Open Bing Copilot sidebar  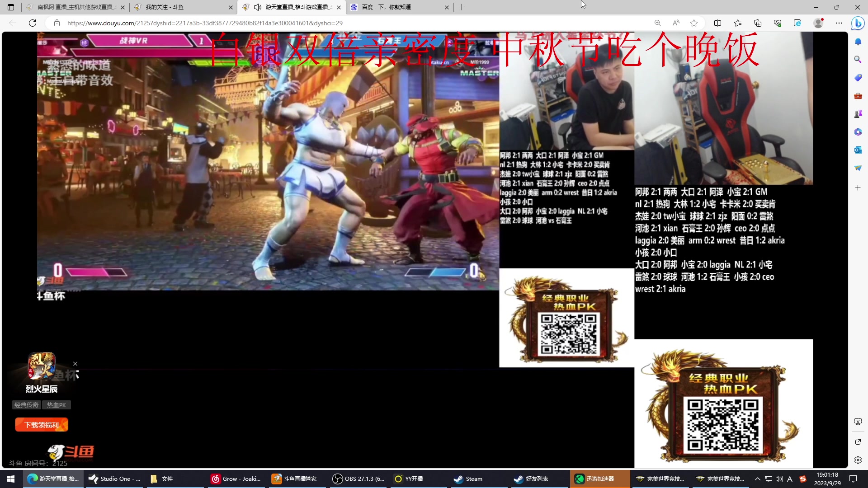tap(858, 23)
